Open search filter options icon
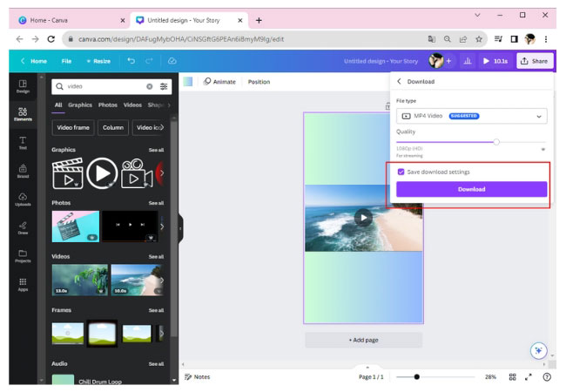566x392 pixels. [164, 86]
